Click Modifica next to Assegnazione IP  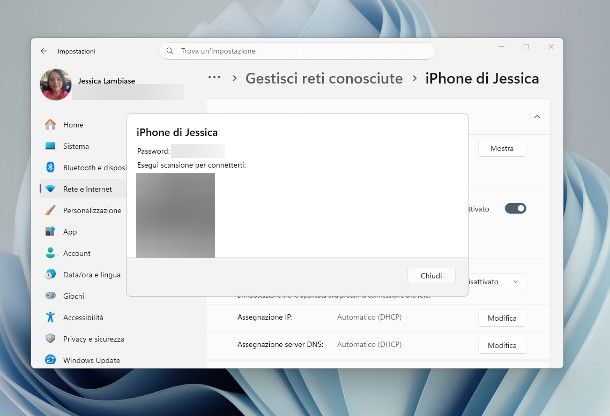(x=502, y=318)
